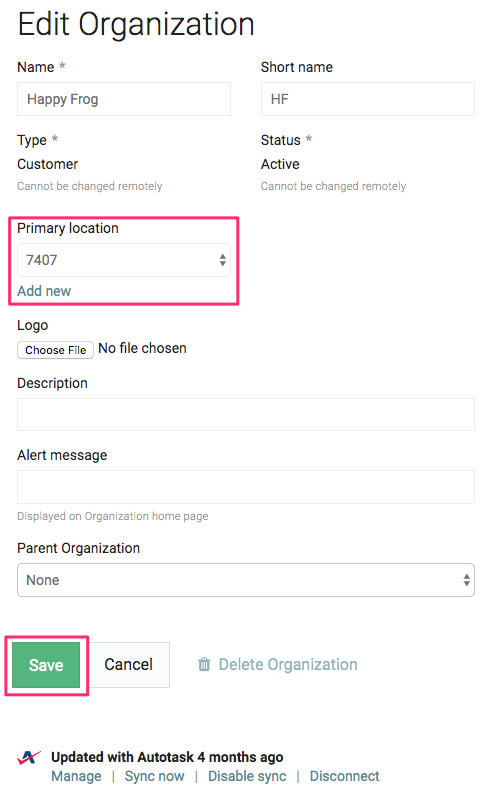Image resolution: width=488 pixels, height=795 pixels.
Task: Click Choose File for the logo
Action: click(55, 350)
